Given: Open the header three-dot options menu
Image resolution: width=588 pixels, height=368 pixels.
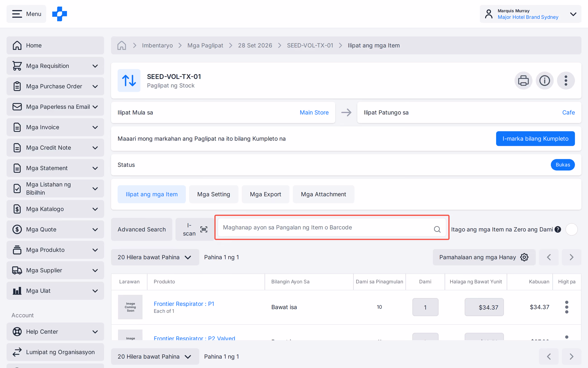Looking at the screenshot, I should point(566,81).
